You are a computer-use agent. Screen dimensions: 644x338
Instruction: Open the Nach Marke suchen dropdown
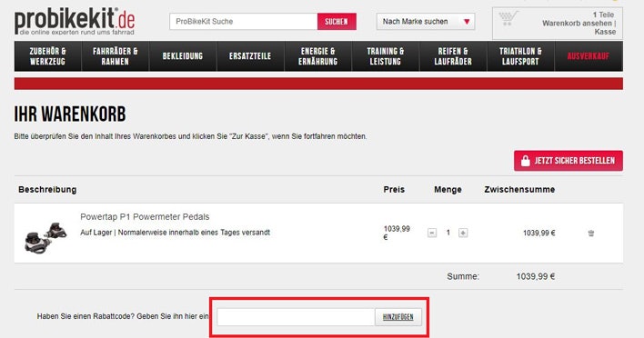coord(426,21)
